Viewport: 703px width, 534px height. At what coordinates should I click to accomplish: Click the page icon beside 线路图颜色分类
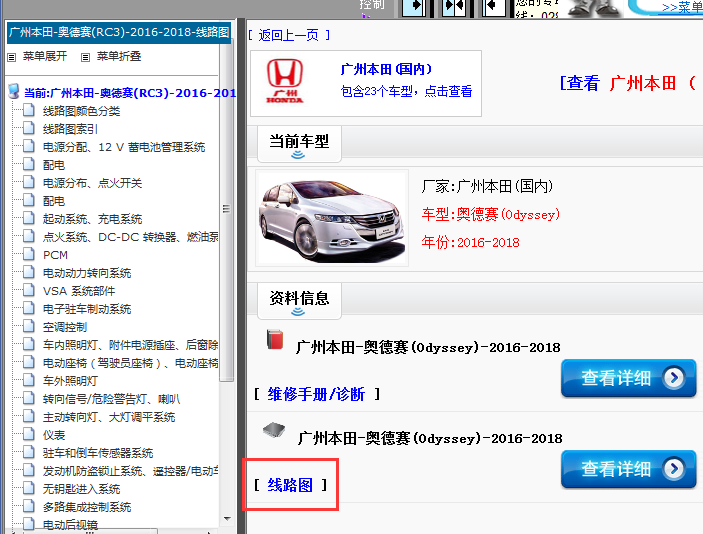pos(29,110)
